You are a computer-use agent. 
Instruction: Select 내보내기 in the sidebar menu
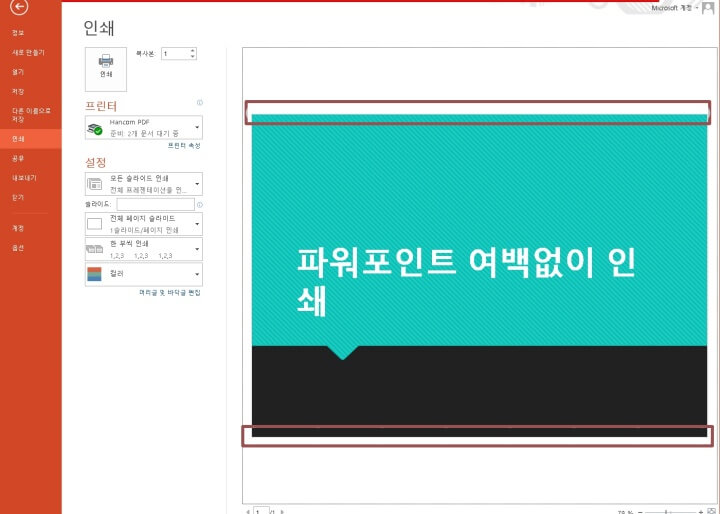[x=24, y=178]
